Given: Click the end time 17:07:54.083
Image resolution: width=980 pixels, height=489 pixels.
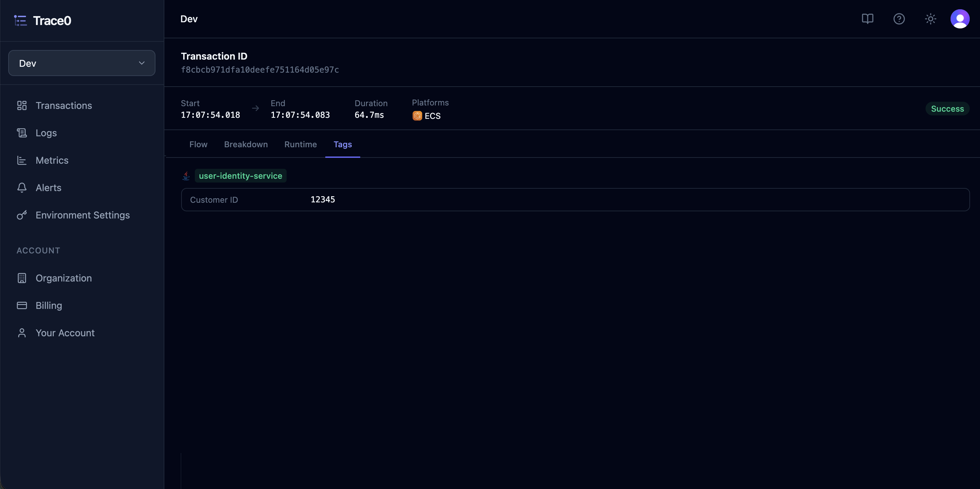Looking at the screenshot, I should 300,115.
